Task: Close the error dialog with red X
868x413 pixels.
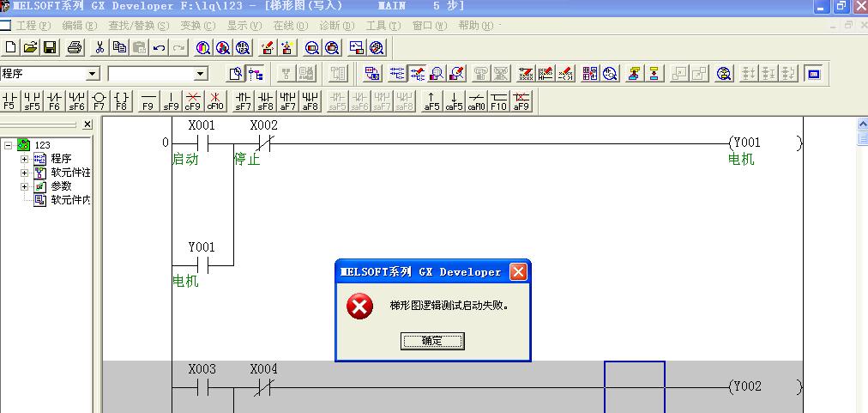Action: pyautogui.click(x=518, y=272)
